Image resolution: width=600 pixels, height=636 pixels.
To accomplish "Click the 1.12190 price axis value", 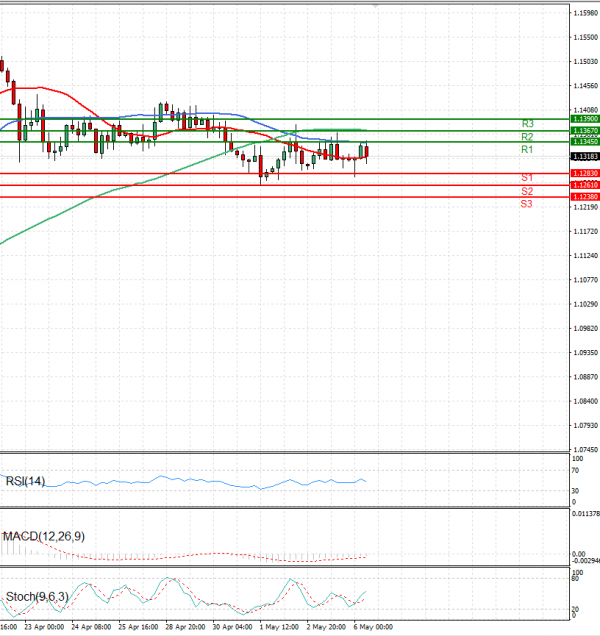I will click(x=586, y=207).
